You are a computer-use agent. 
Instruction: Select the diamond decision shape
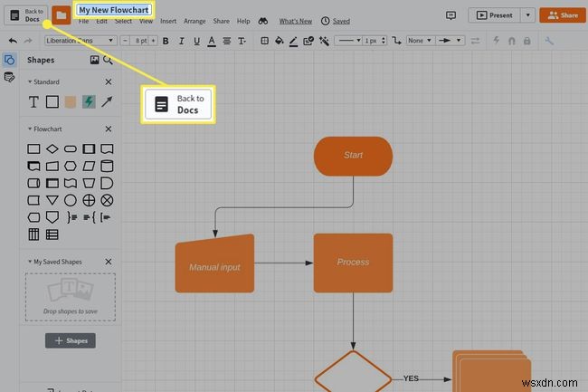click(52, 148)
